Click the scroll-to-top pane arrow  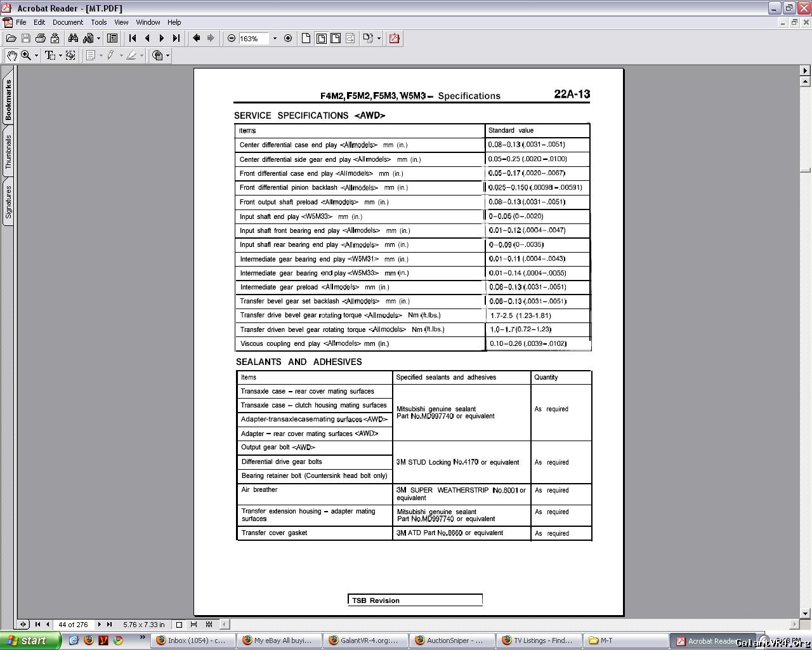point(806,70)
